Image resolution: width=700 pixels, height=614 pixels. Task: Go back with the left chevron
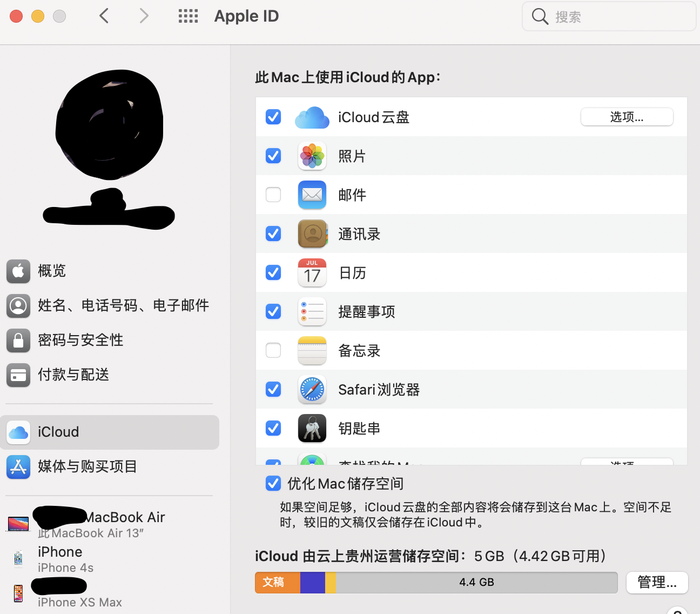[x=104, y=16]
